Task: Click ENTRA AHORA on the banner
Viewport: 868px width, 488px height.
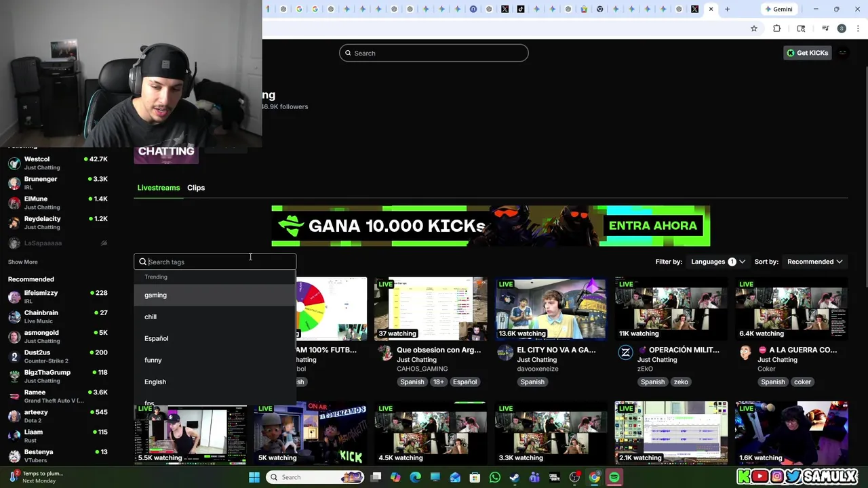Action: coord(652,226)
